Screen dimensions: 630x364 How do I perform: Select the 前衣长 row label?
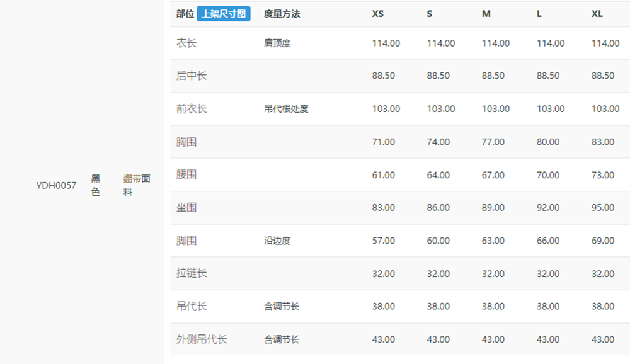pyautogui.click(x=192, y=109)
